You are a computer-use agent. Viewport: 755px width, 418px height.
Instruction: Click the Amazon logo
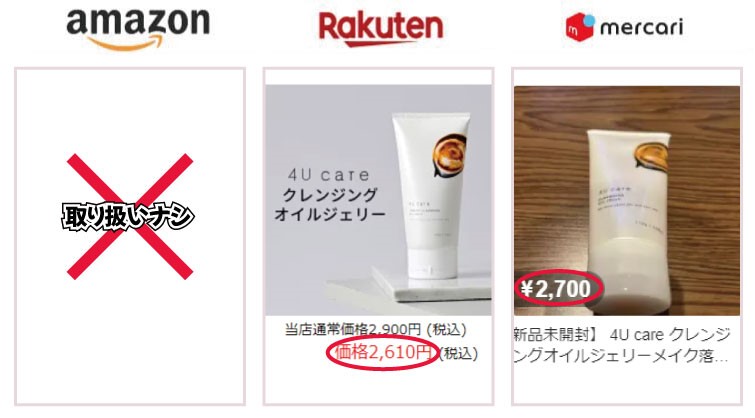138,30
